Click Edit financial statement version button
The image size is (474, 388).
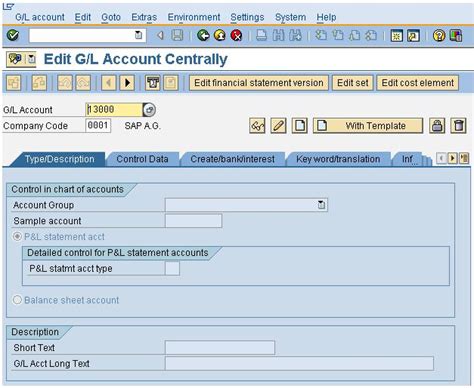259,83
